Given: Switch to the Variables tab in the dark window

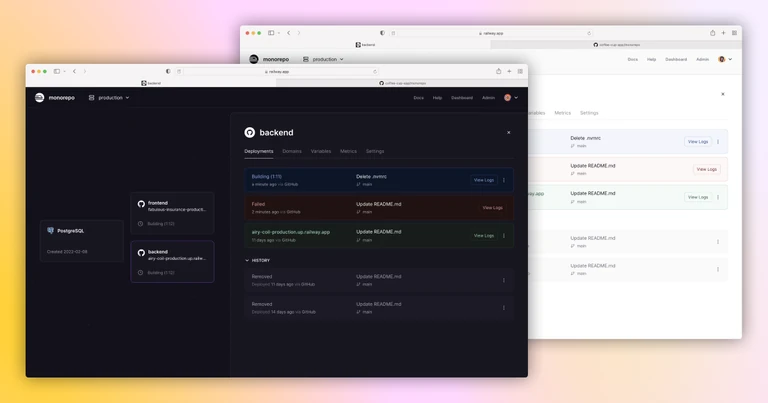Looking at the screenshot, I should (321, 151).
